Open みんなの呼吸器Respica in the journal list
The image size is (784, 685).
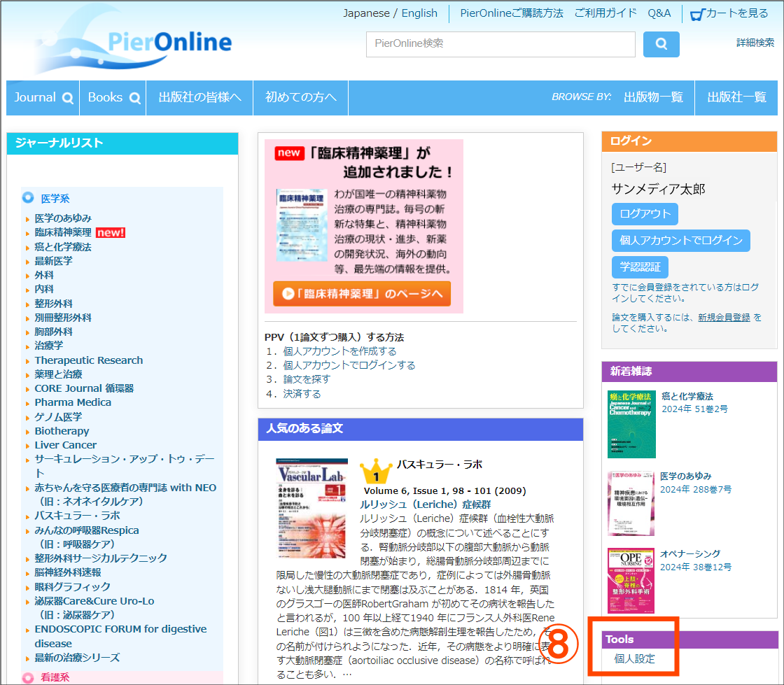[x=87, y=530]
